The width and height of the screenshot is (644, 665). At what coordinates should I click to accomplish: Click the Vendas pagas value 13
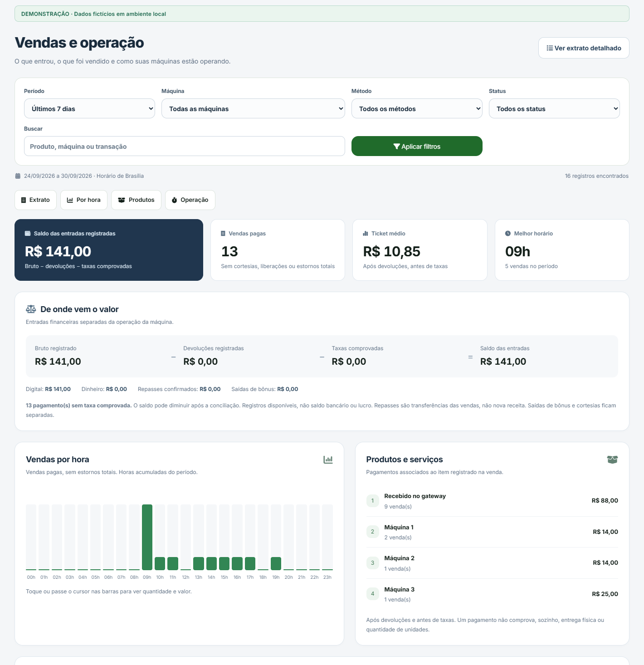pyautogui.click(x=229, y=251)
